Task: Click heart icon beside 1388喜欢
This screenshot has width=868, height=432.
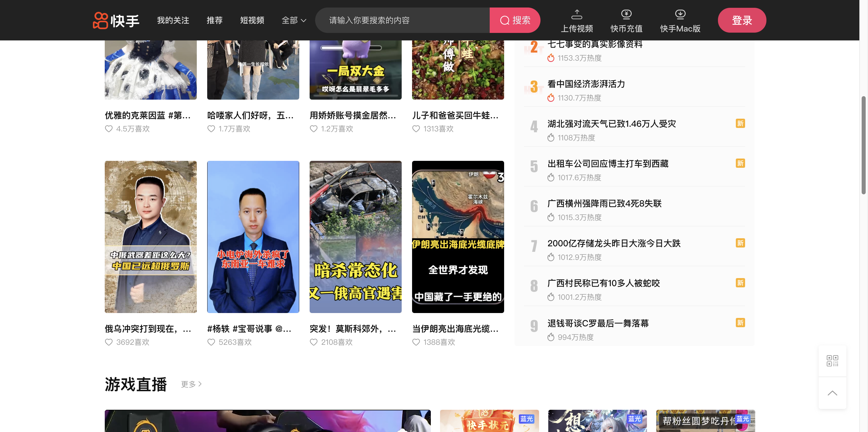Action: point(416,342)
